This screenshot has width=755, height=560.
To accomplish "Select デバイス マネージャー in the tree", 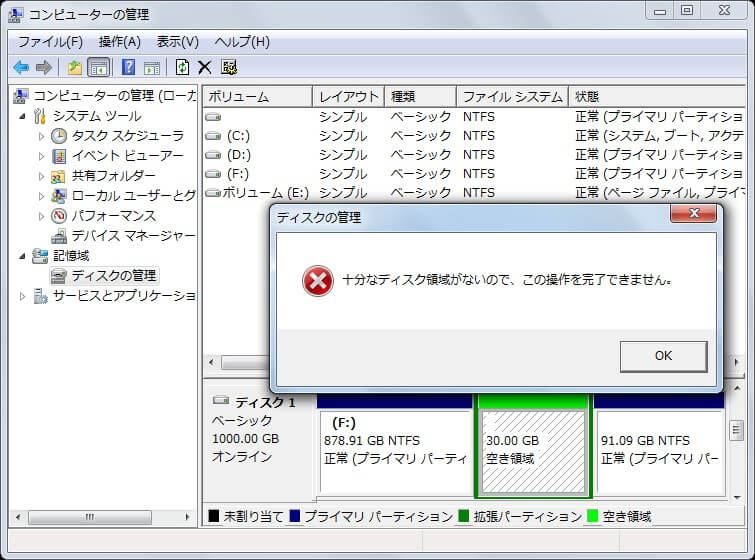I will (x=133, y=236).
